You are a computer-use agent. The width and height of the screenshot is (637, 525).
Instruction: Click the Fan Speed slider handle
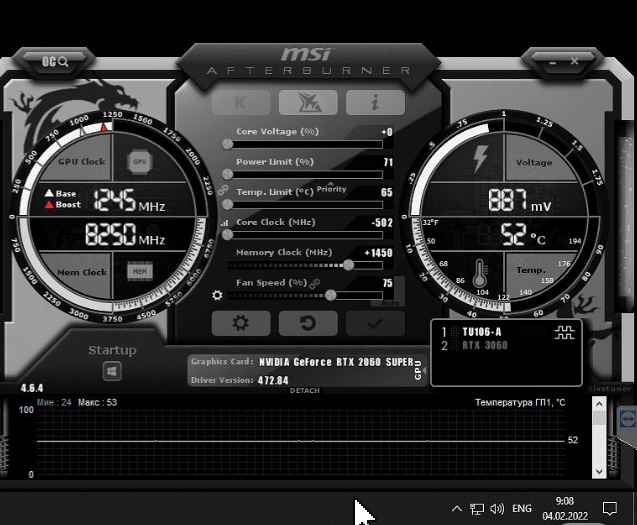click(x=331, y=295)
